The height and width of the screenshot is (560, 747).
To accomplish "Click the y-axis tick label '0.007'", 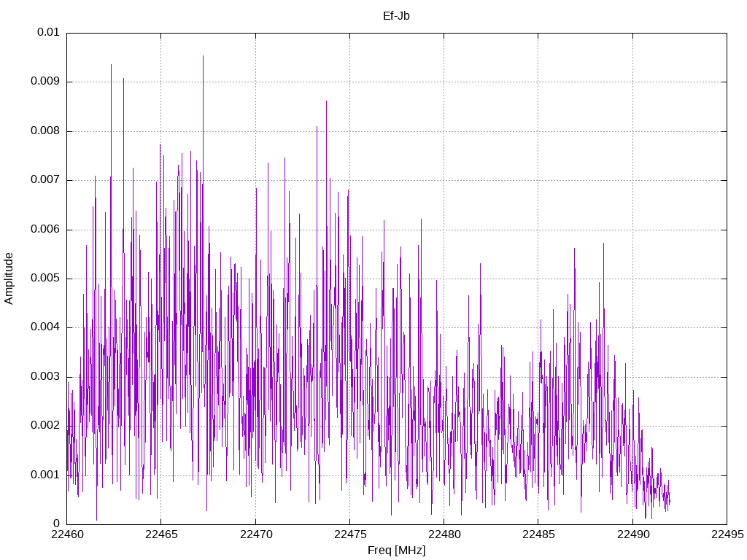I will 45,180.
